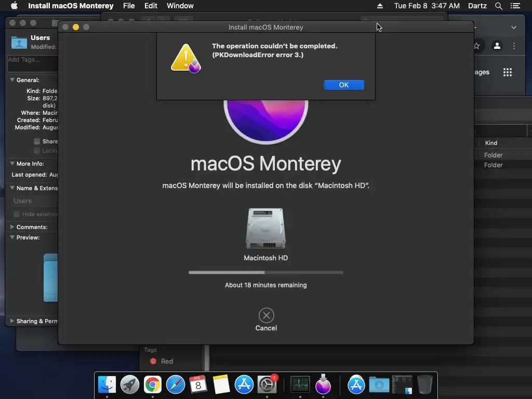
Task: Open the Install macOS Monterey app menu
Action: pos(71,6)
